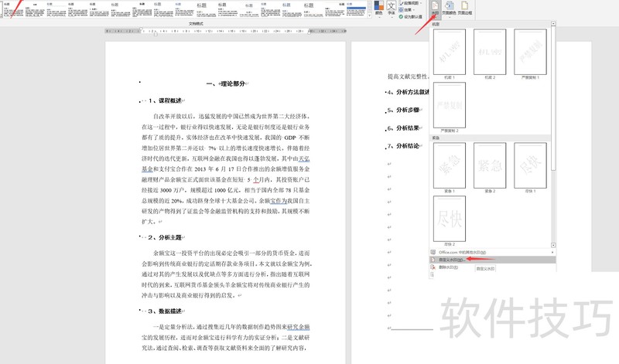Apply the 严禁复制 1 watermark
This screenshot has height=364, width=619.
530,53
